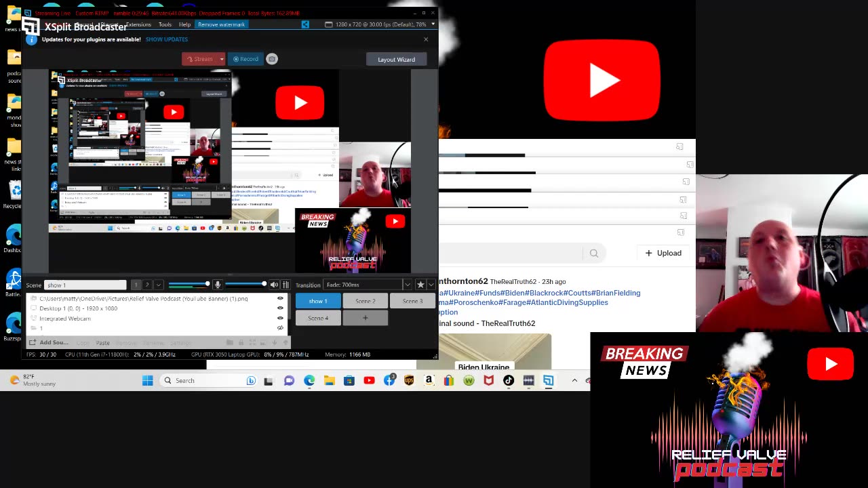This screenshot has width=868, height=488.
Task: Open TikTok from the taskbar
Action: click(509, 380)
